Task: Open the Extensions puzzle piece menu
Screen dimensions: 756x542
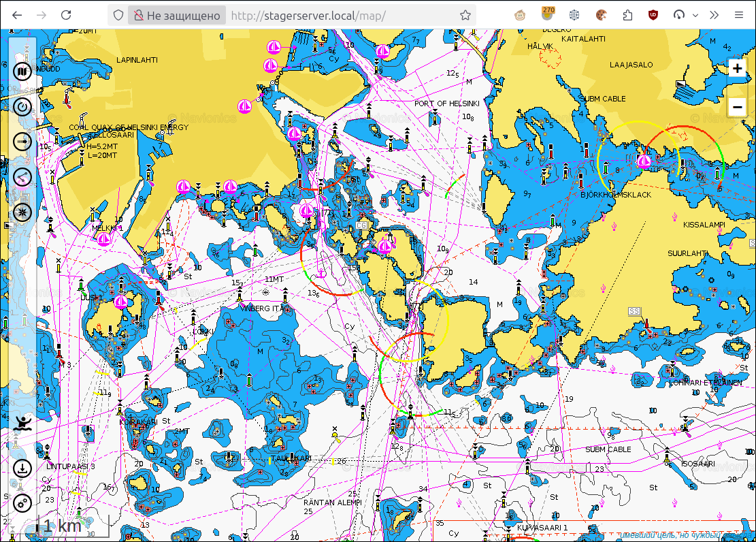Action: click(627, 16)
